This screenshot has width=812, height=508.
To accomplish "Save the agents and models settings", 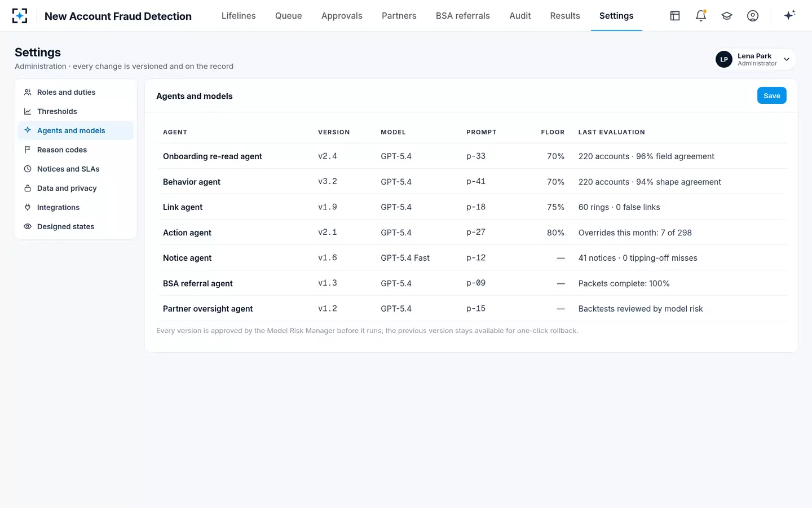I will coord(772,96).
